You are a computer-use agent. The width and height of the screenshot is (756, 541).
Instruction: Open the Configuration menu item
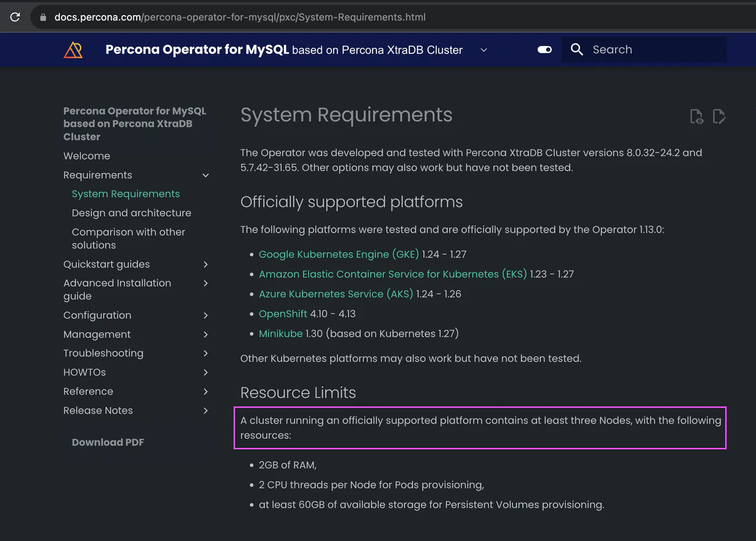click(97, 315)
